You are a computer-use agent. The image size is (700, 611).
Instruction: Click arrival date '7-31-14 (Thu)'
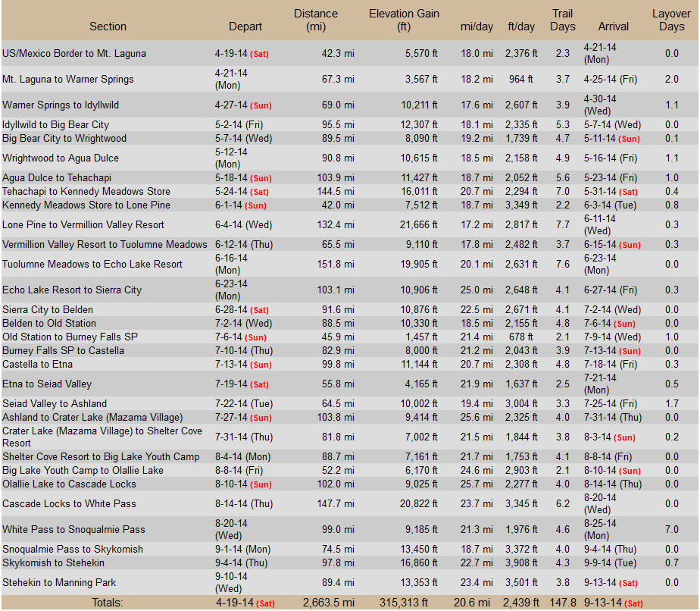click(x=612, y=418)
